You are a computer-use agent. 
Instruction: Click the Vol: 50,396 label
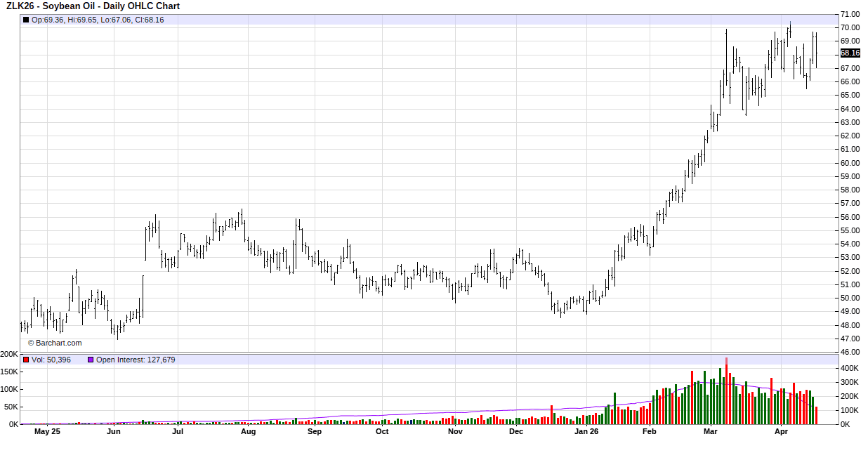(x=51, y=360)
